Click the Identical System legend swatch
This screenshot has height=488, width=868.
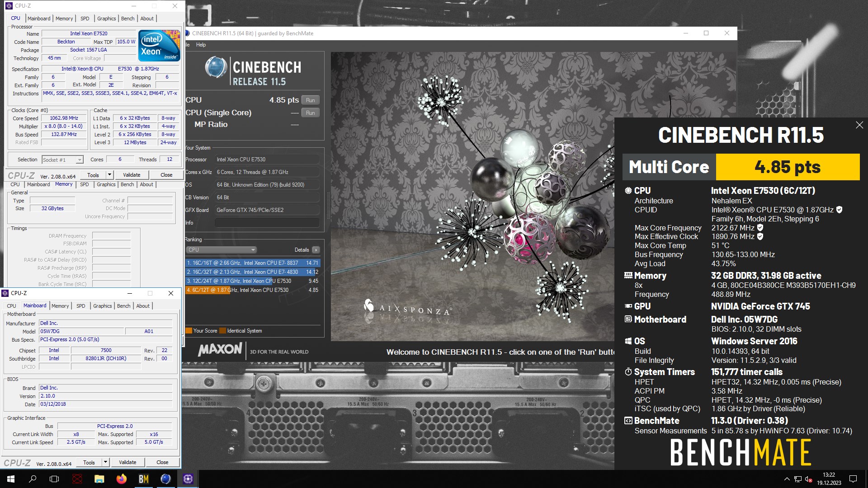coord(222,331)
